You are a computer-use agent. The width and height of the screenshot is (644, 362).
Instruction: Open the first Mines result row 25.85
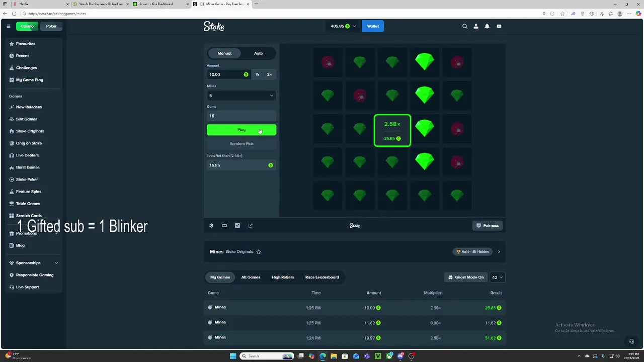click(355, 308)
